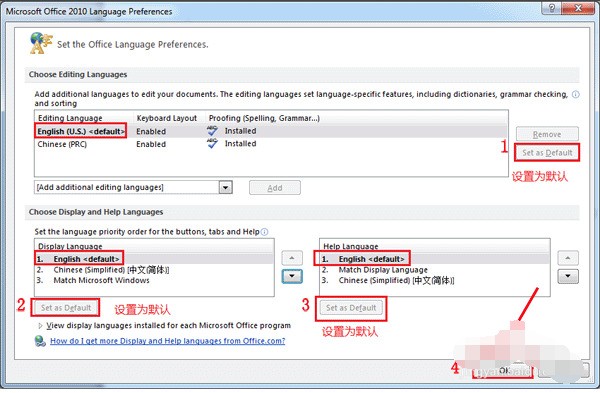
Task: Click the info icon beside editing languages description
Action: click(x=575, y=95)
